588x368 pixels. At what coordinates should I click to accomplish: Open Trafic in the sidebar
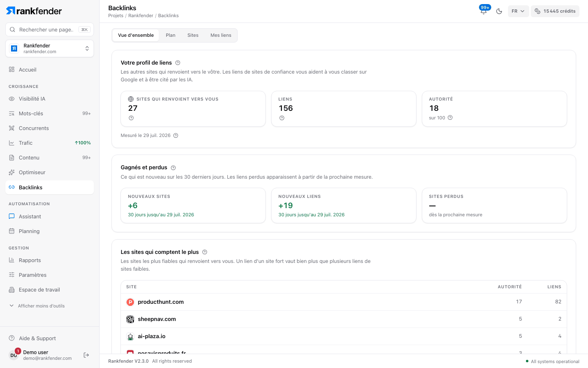[x=50, y=143]
